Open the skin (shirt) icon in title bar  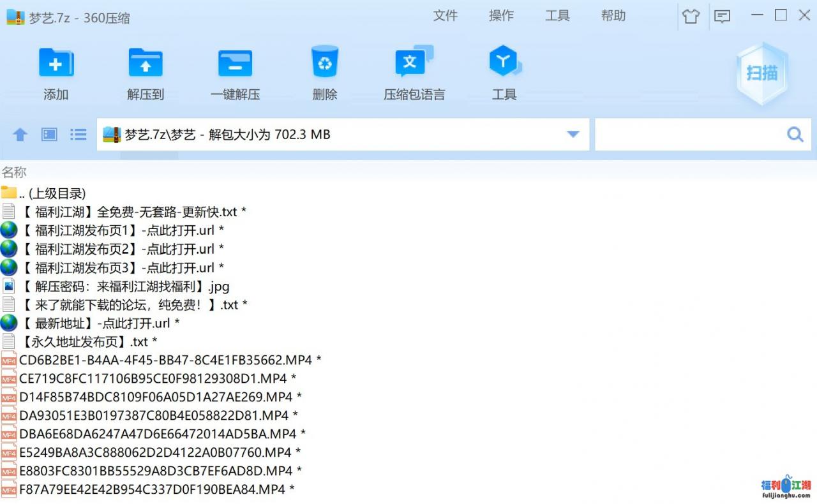pyautogui.click(x=691, y=17)
